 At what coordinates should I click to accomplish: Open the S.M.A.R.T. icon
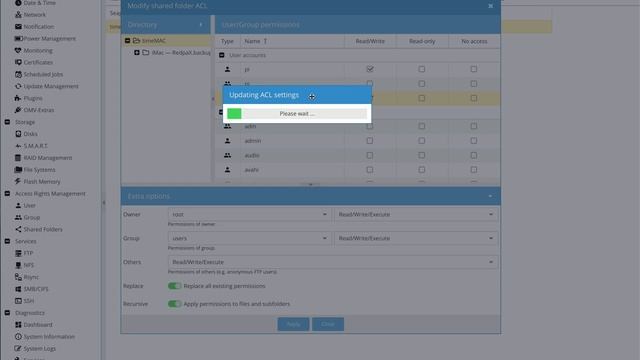18,146
